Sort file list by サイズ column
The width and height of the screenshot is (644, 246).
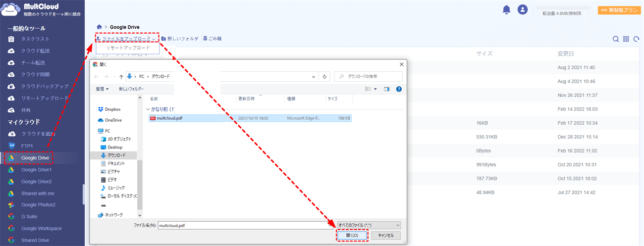click(x=484, y=53)
